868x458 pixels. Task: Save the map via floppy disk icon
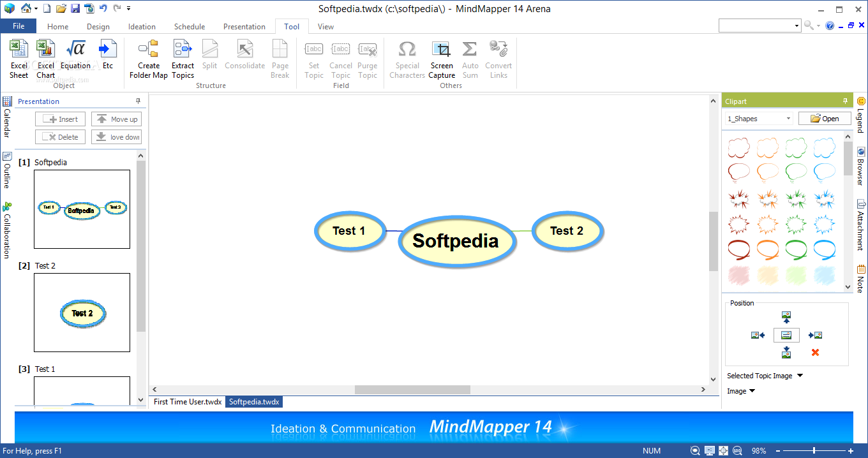point(75,8)
